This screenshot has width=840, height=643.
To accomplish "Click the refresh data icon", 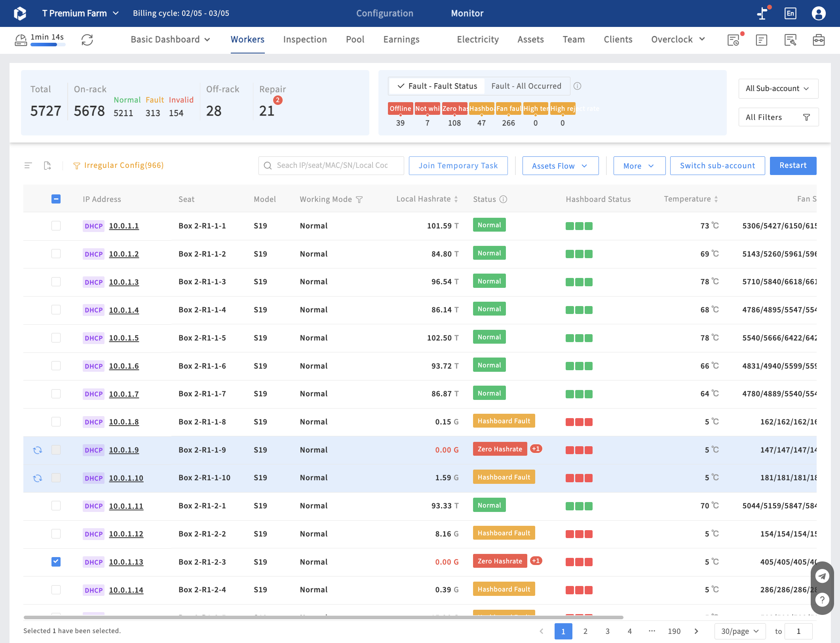I will coord(87,40).
